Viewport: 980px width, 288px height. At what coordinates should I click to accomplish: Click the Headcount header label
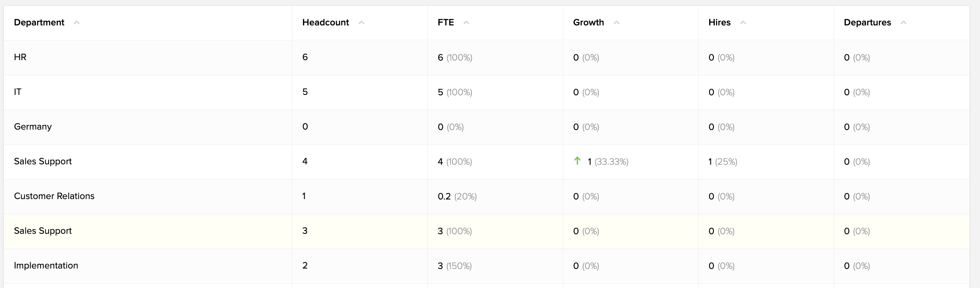[x=325, y=22]
